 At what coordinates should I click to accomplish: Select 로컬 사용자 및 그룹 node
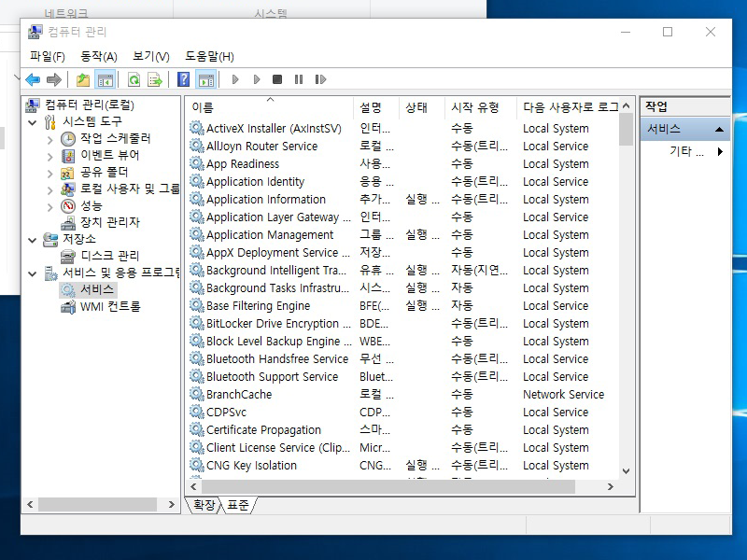[130, 189]
